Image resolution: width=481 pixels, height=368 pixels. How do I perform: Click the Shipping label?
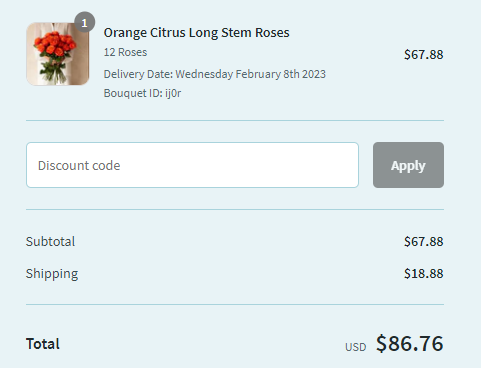point(52,274)
